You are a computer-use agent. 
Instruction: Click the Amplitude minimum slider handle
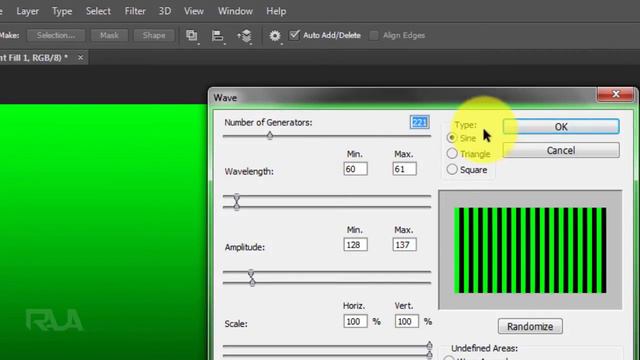click(251, 273)
